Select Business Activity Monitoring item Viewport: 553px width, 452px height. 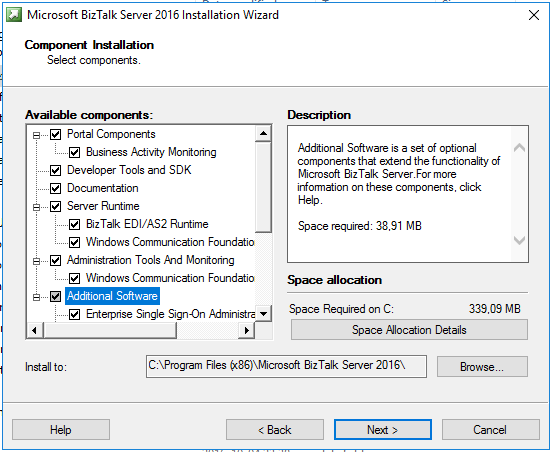(x=151, y=152)
